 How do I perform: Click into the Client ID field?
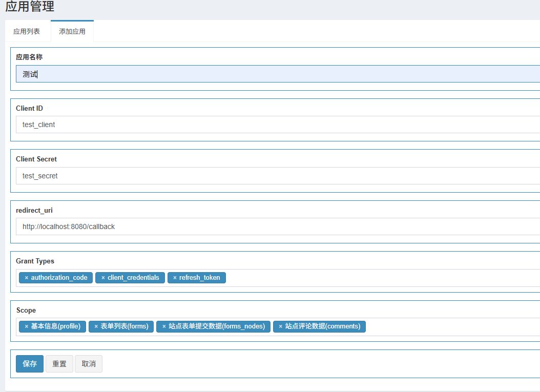277,125
